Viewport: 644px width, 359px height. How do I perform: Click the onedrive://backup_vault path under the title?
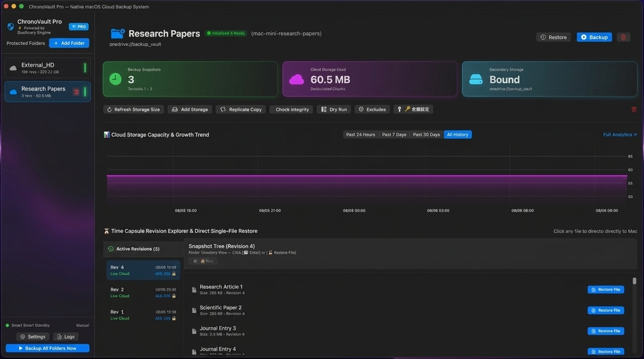coord(135,44)
